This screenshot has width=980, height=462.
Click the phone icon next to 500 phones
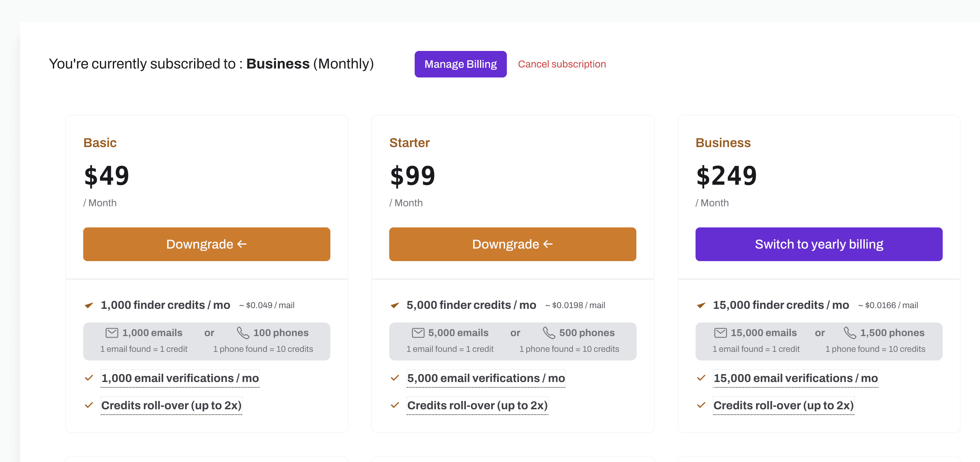coord(549,332)
